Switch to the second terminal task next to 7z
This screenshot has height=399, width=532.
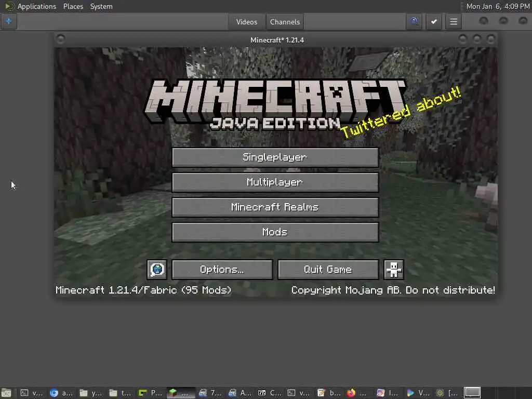pyautogui.click(x=299, y=393)
